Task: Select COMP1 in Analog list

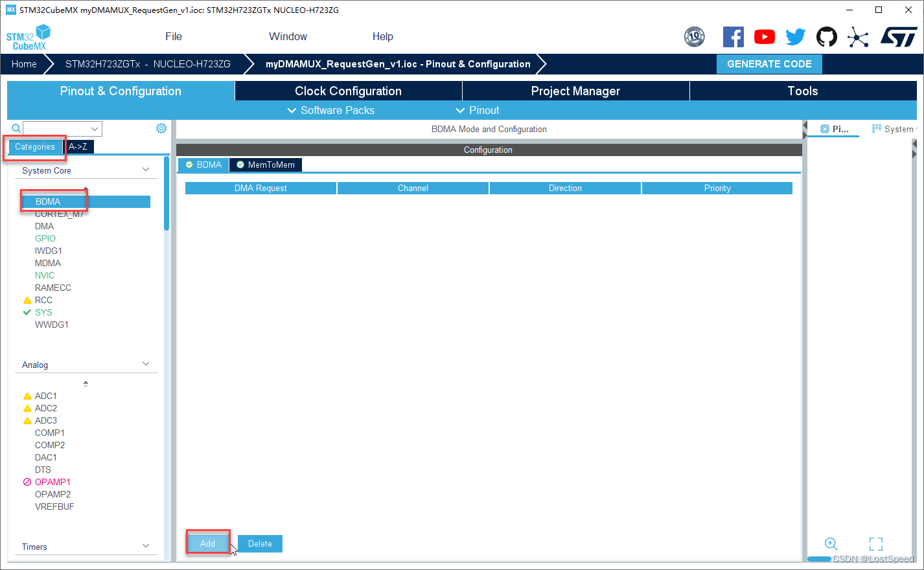Action: tap(50, 433)
